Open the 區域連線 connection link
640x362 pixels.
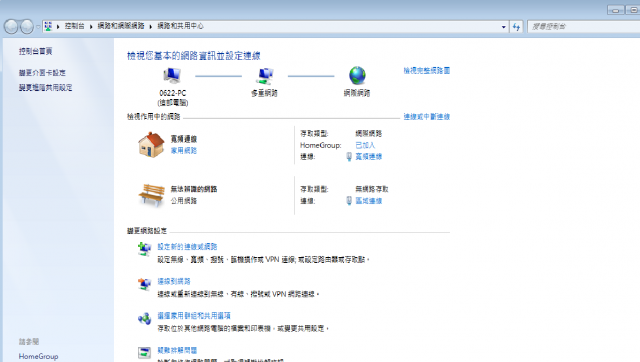point(369,201)
